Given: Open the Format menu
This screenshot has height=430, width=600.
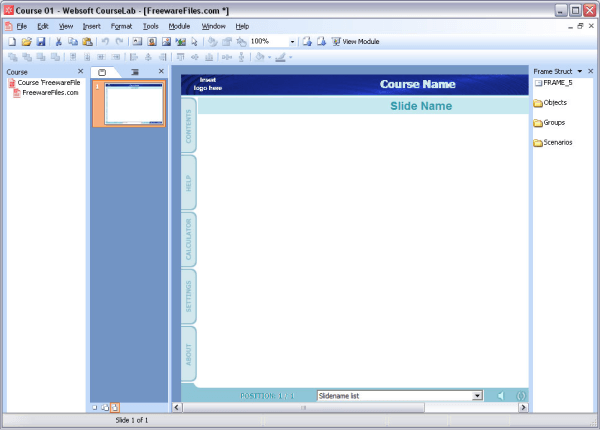Looking at the screenshot, I should pos(121,26).
